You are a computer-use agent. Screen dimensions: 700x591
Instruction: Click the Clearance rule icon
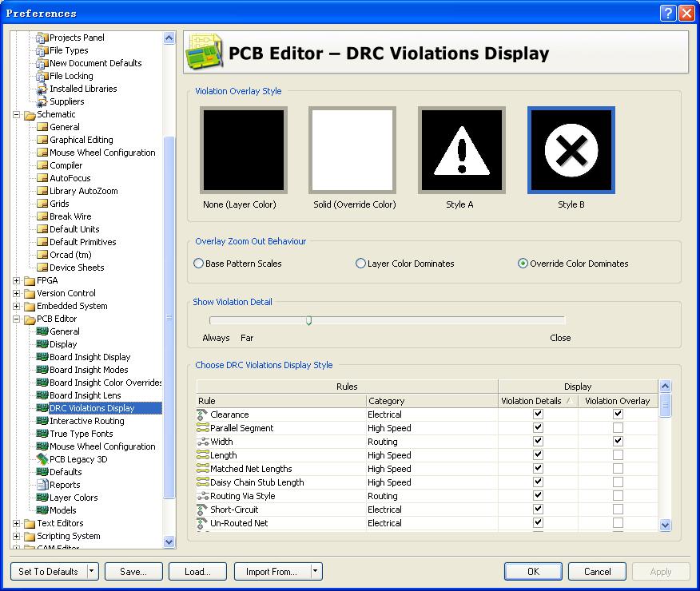pos(202,414)
